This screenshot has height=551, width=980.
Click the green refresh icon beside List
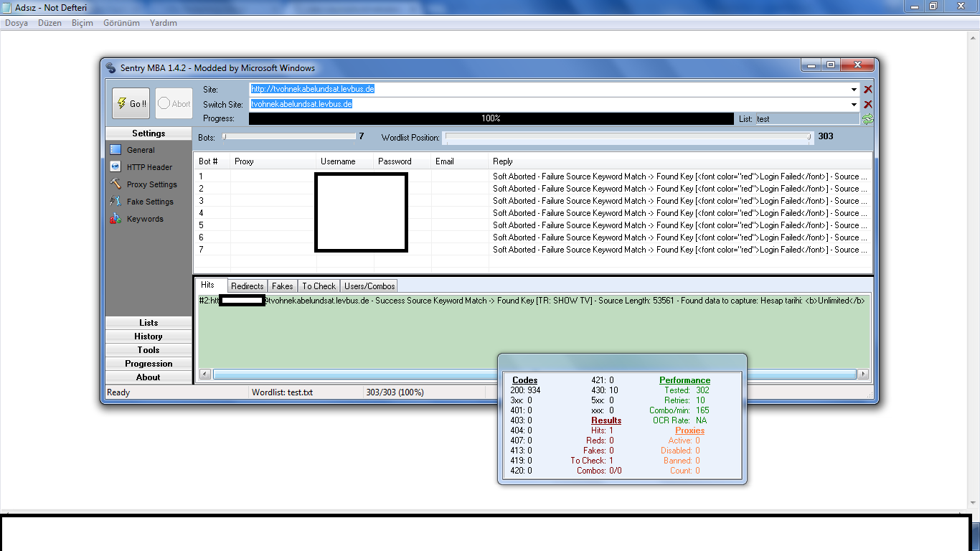click(868, 119)
